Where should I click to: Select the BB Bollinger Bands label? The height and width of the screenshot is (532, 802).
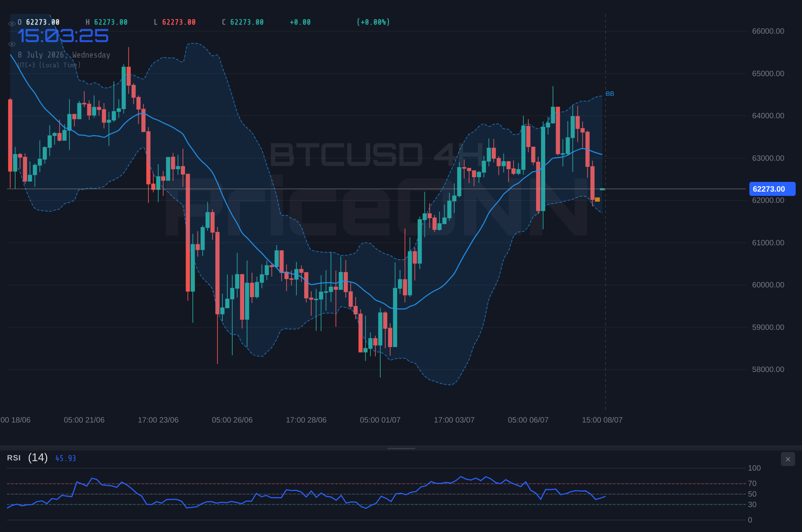click(610, 94)
